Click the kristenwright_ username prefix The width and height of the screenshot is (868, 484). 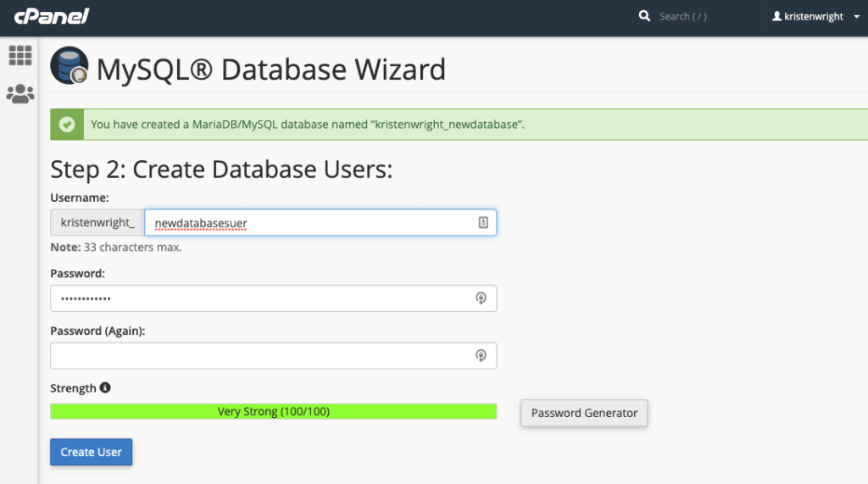pos(97,223)
